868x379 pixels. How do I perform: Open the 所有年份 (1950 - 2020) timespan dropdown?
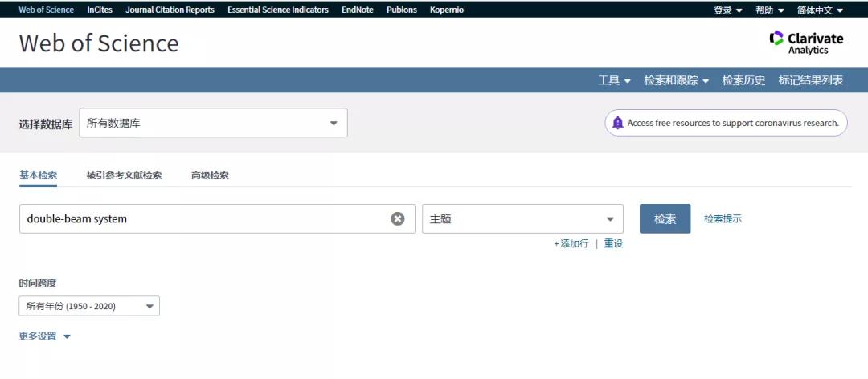point(89,306)
